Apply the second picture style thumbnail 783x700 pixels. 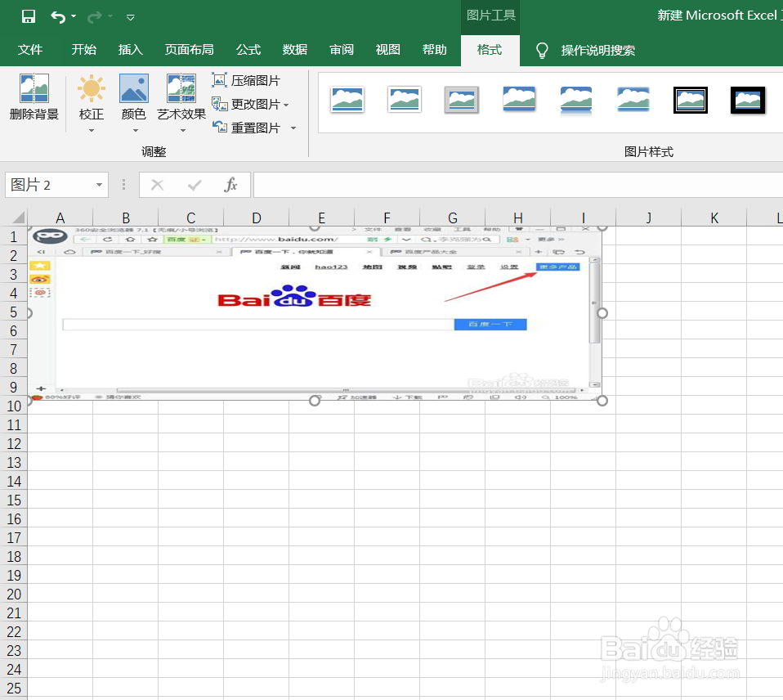tap(404, 100)
